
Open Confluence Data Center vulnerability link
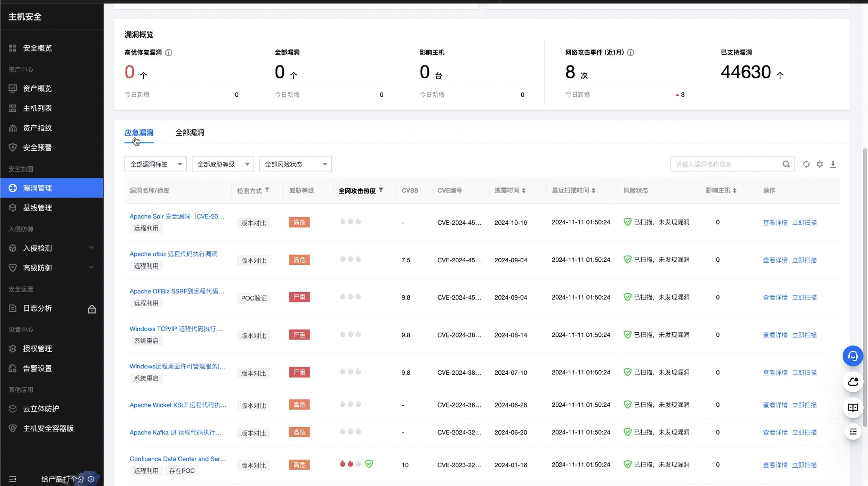177,459
